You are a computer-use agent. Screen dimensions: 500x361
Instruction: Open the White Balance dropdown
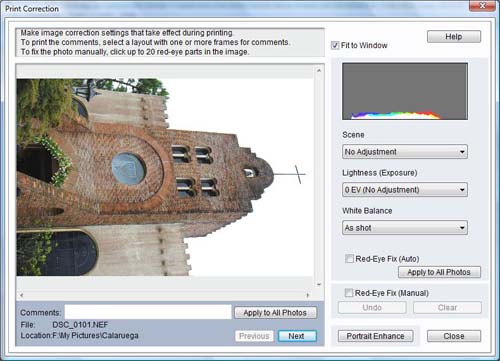click(x=405, y=228)
